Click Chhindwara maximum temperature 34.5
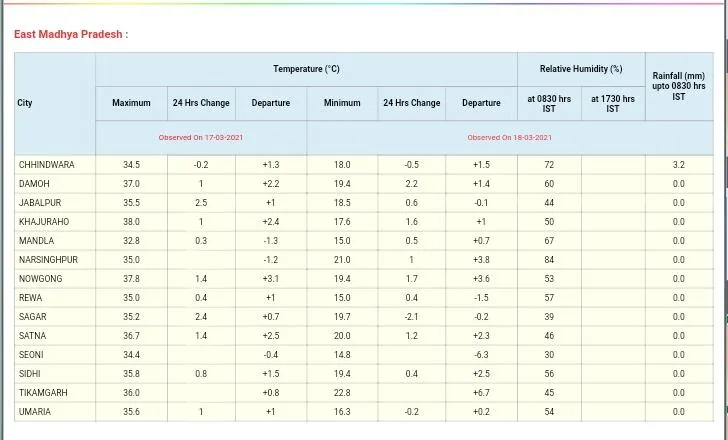 pos(131,165)
